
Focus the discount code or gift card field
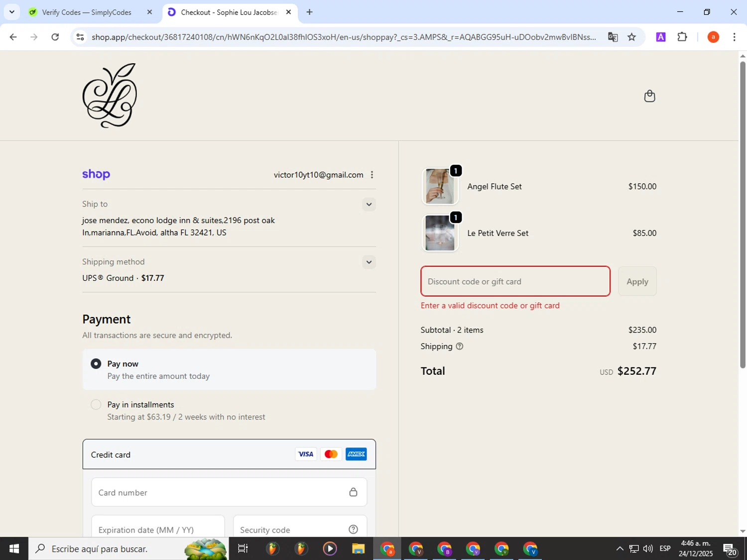(x=515, y=281)
